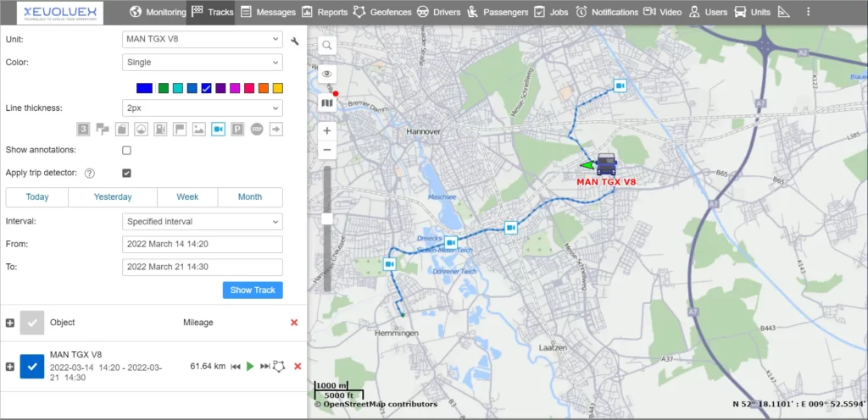
Task: Play the MAN TGX V8 track
Action: [250, 366]
